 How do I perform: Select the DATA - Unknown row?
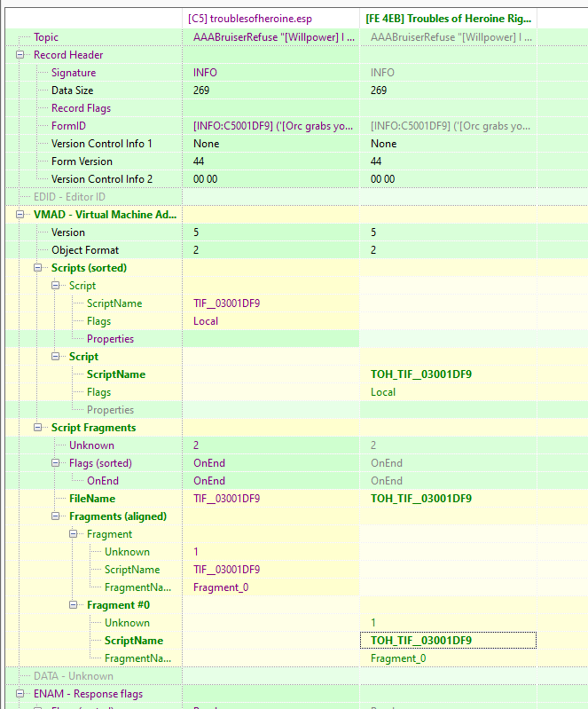tap(74, 676)
